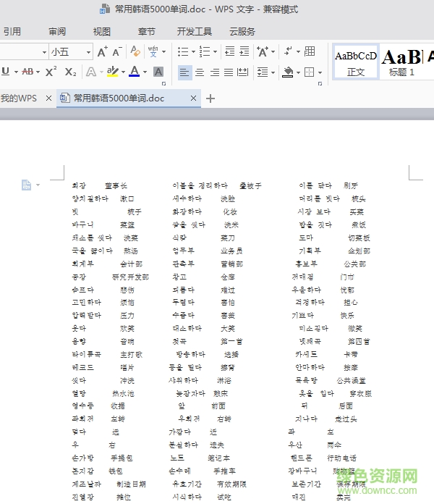The image size is (434, 504).
Task: Open font color picker dropdown arrow
Action: (145, 72)
